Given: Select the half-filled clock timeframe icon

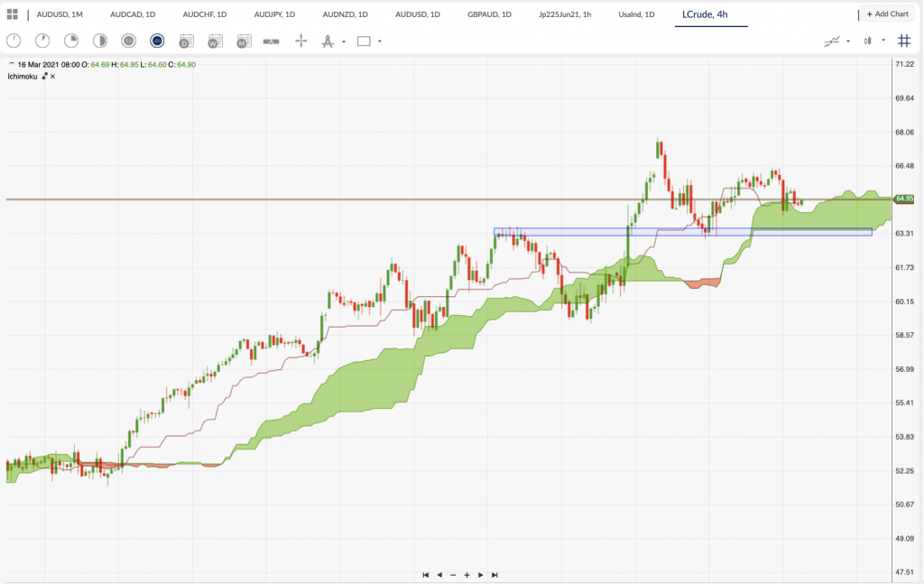Looking at the screenshot, I should pos(100,41).
